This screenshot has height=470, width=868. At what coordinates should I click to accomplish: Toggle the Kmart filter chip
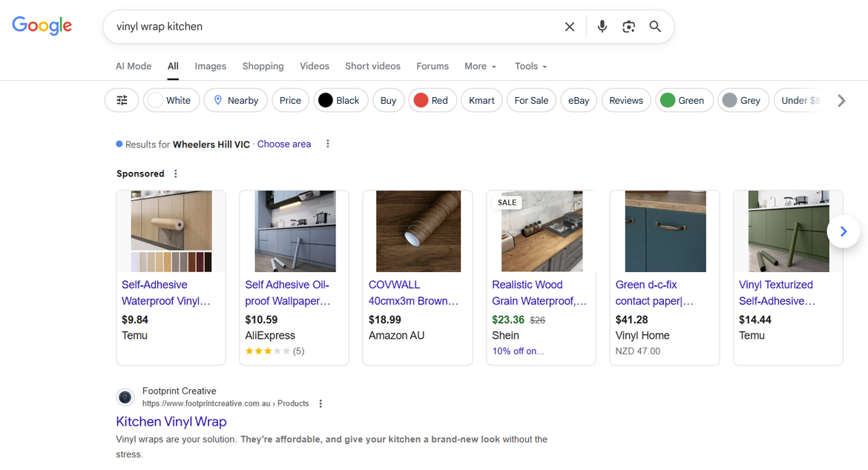click(x=481, y=100)
